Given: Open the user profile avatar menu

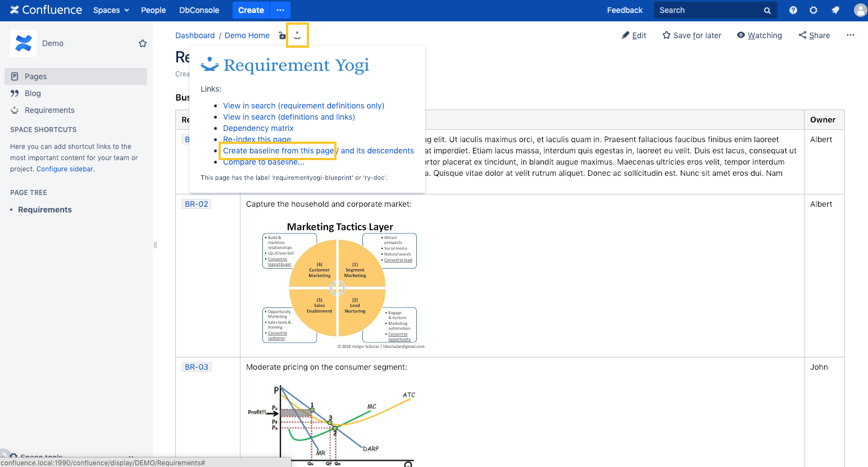Looking at the screenshot, I should [860, 10].
